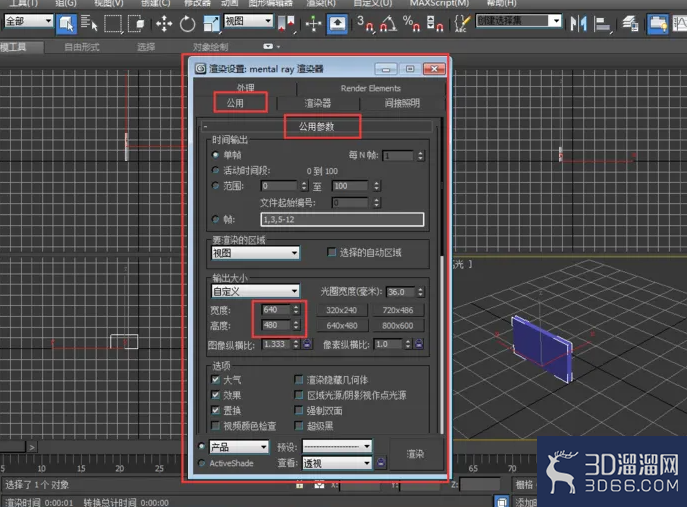
Task: Toggle Window/Crossing selection mode
Action: 135,23
